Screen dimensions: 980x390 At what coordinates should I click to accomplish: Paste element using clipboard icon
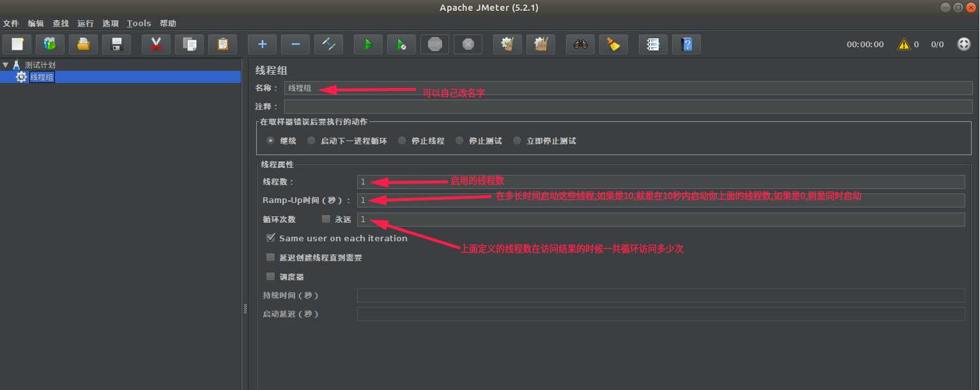(222, 44)
